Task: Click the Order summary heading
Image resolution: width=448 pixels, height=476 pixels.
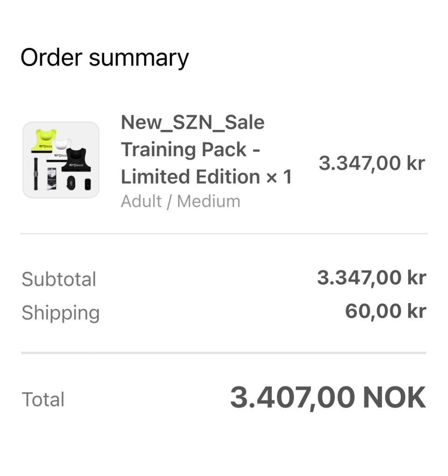Action: (105, 58)
